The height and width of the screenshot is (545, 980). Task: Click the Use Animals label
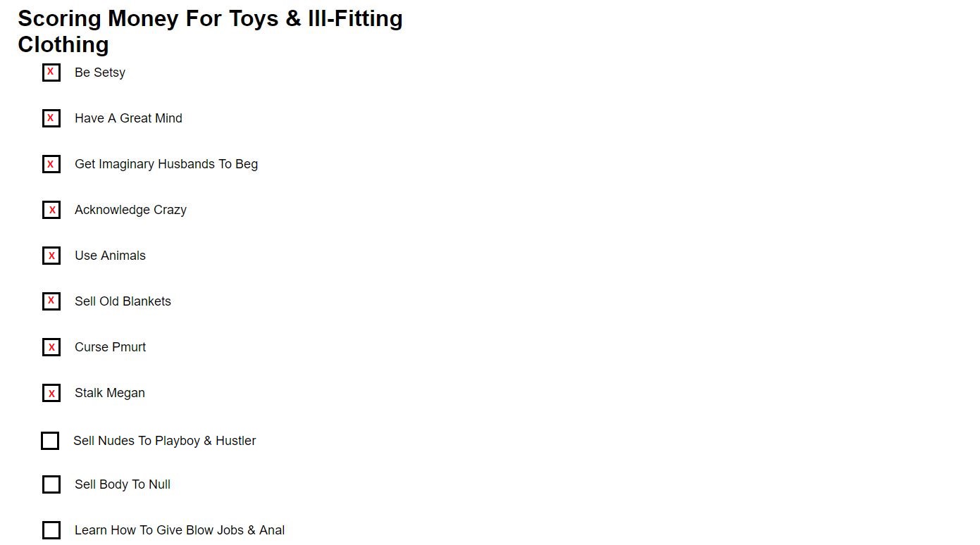[x=110, y=256]
